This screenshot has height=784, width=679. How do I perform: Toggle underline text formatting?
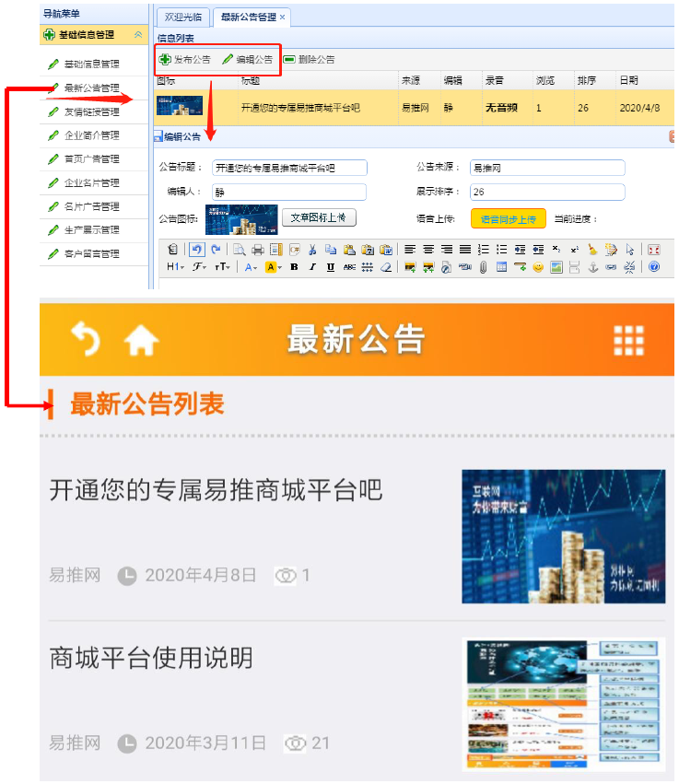point(331,267)
